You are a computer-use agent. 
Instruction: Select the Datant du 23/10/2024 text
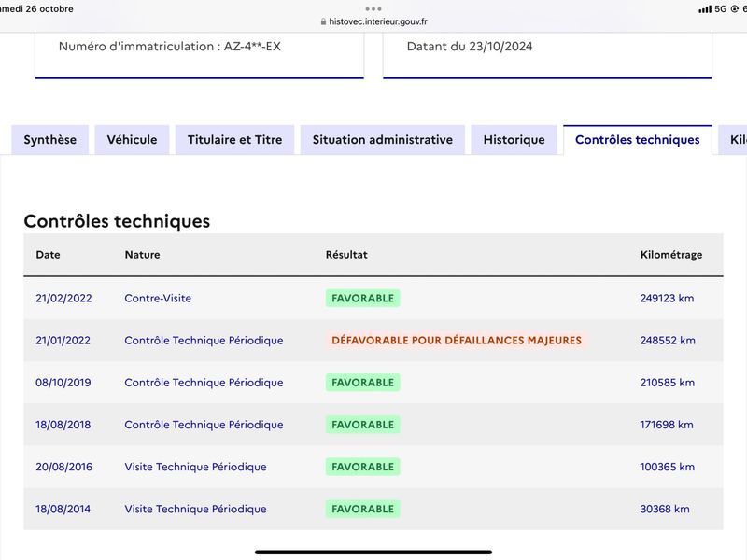click(470, 46)
